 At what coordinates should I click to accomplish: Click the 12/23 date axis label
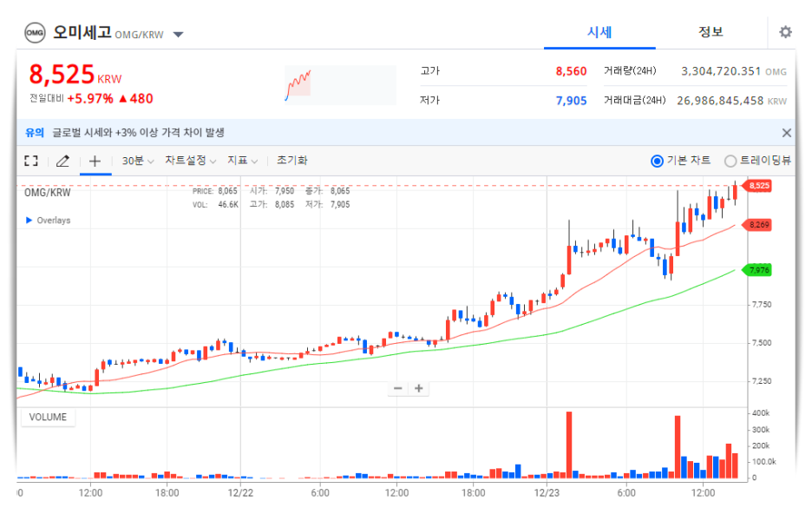(x=547, y=492)
